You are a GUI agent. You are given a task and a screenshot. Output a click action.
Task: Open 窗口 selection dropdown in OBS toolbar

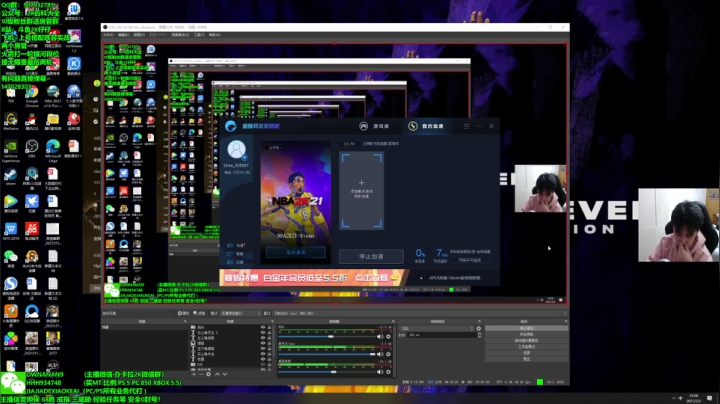tap(418, 313)
